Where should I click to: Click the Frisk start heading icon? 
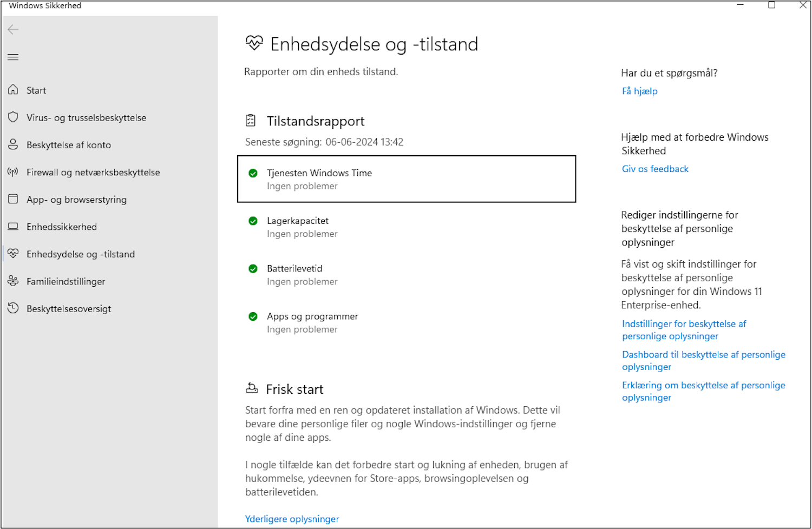coord(252,388)
